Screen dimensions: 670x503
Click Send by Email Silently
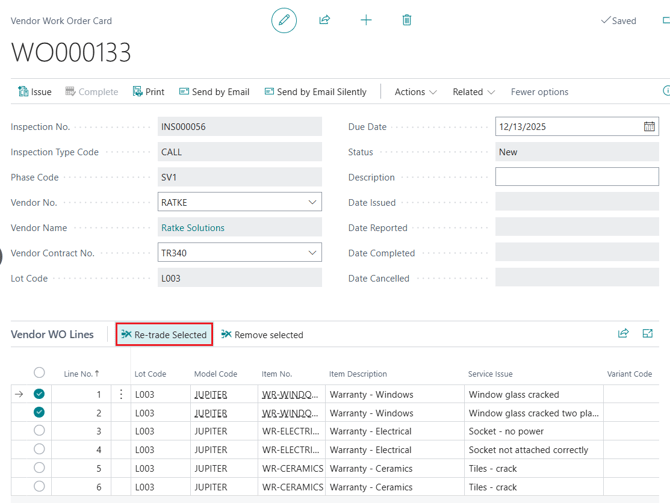[315, 91]
